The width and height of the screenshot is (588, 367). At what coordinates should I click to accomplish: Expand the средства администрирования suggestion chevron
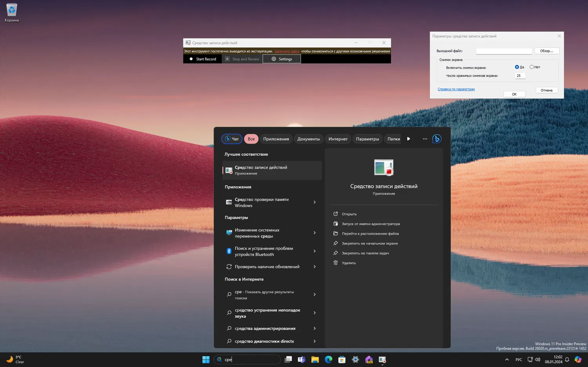[314, 329]
